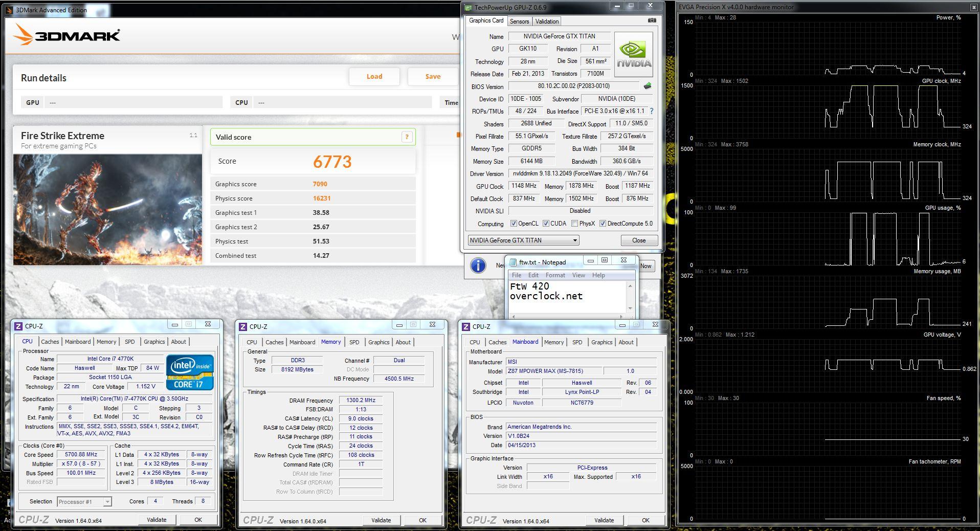Click the BIOS Version field in GPU-Z
980x531 pixels.
click(574, 86)
